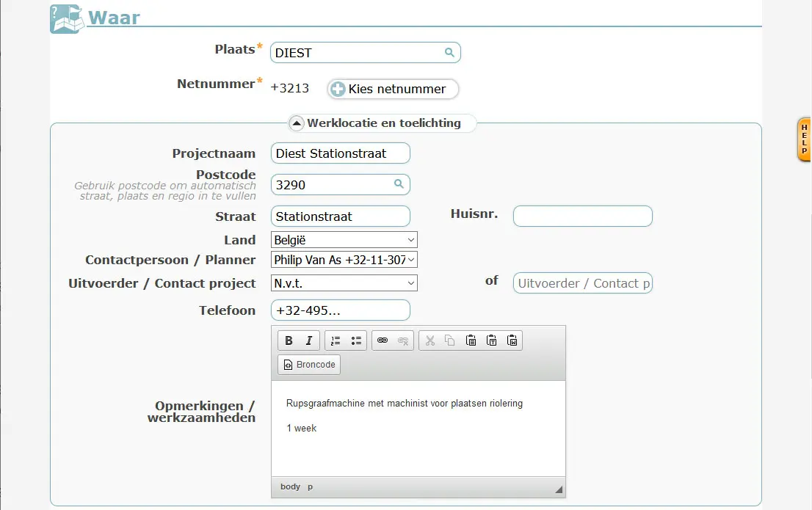Open the Land dropdown
Screen dimensions: 812x510
[344, 240]
